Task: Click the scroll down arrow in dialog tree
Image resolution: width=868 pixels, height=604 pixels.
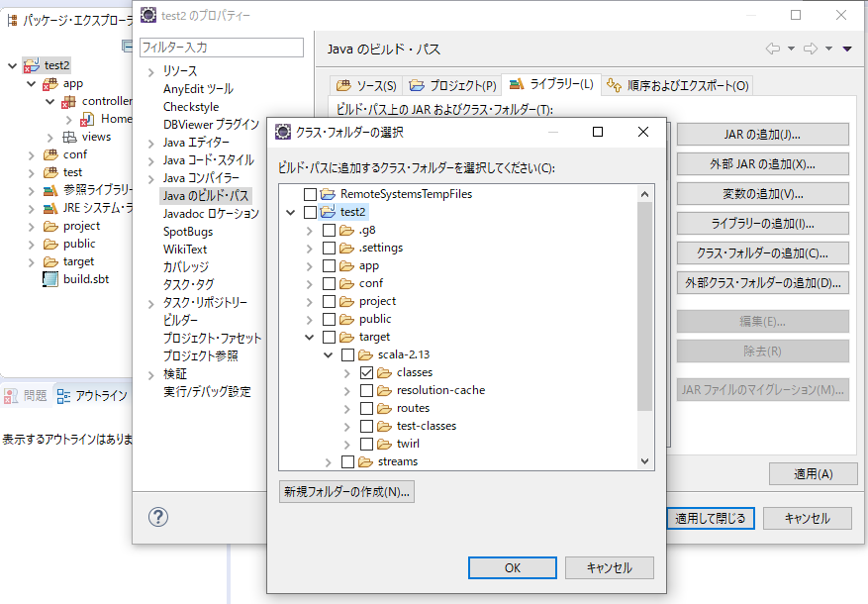Action: 645,461
